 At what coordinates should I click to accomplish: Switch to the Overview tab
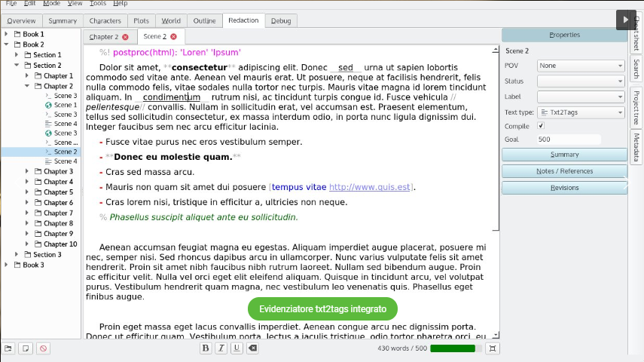pyautogui.click(x=21, y=20)
